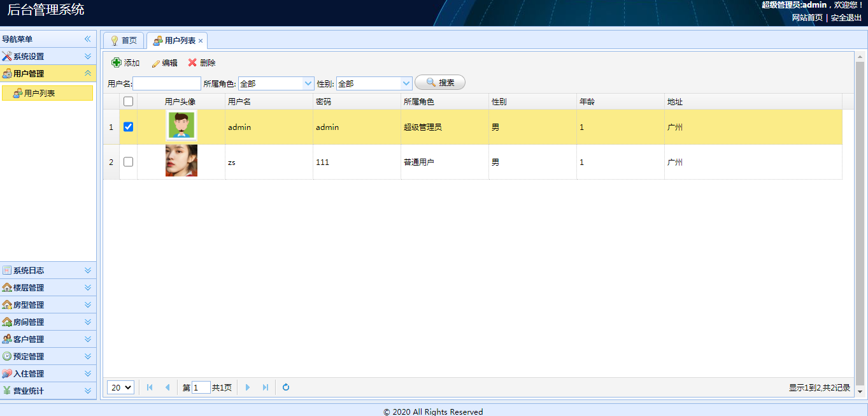Click the page number input field

point(201,387)
